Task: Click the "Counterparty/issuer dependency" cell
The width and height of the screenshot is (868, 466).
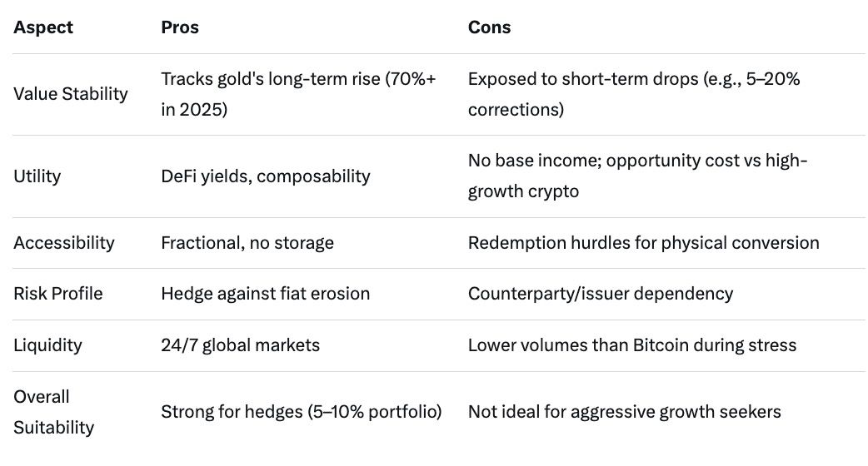Action: [x=601, y=294]
